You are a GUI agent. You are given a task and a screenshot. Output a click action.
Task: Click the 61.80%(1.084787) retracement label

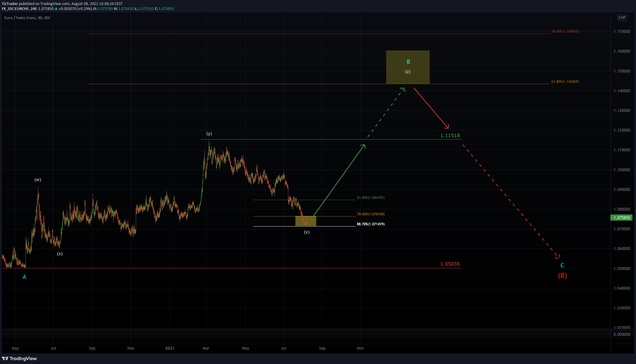coord(371,198)
